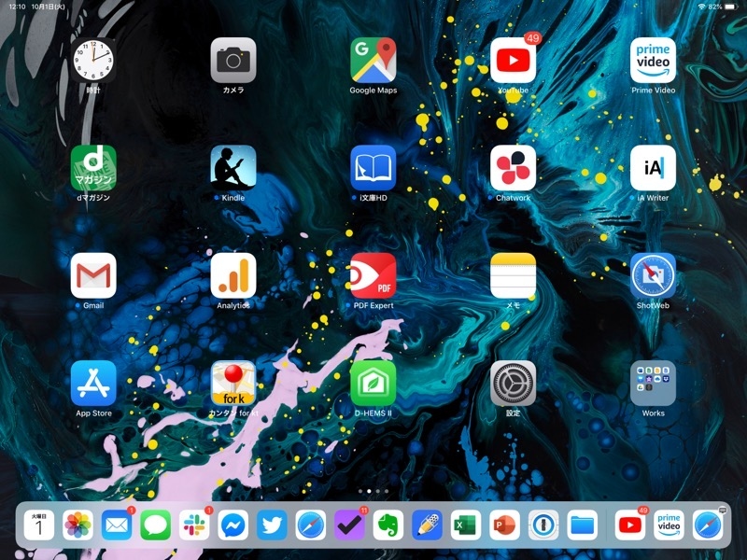Open PowerPoint in the dock
Screen dimensions: 747x560
(504, 525)
